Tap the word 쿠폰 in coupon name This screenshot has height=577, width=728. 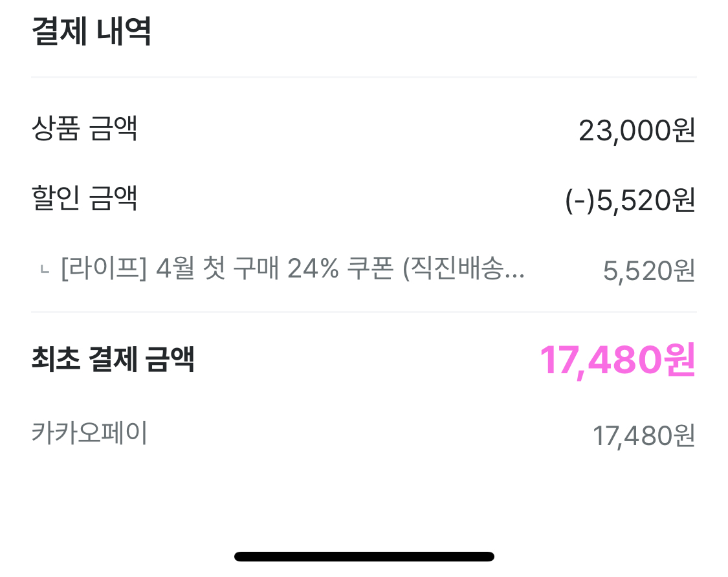(x=371, y=269)
